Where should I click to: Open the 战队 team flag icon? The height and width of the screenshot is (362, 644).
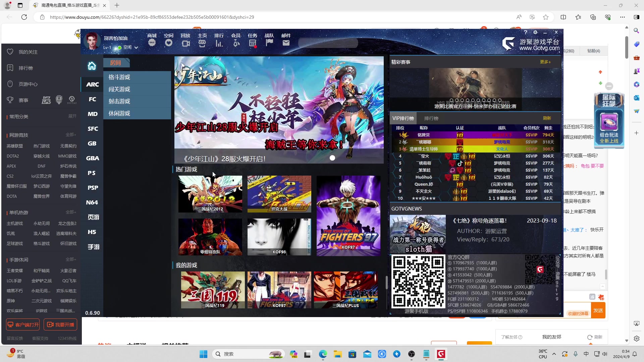click(269, 40)
